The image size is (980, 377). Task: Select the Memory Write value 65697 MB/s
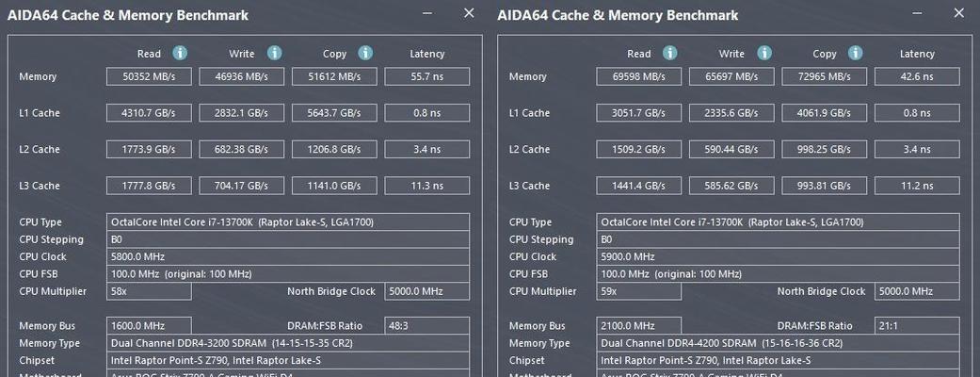[x=731, y=76]
